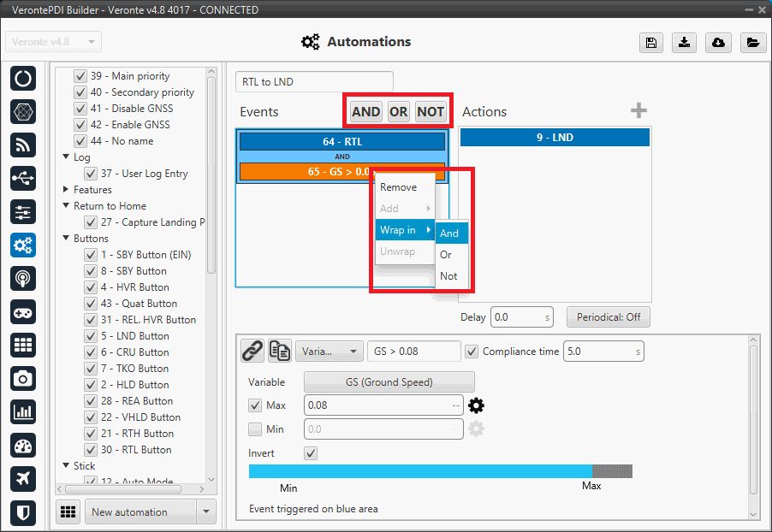Viewport: 772px width, 532px height.
Task: Select Remove from the context menu
Action: pyautogui.click(x=398, y=187)
